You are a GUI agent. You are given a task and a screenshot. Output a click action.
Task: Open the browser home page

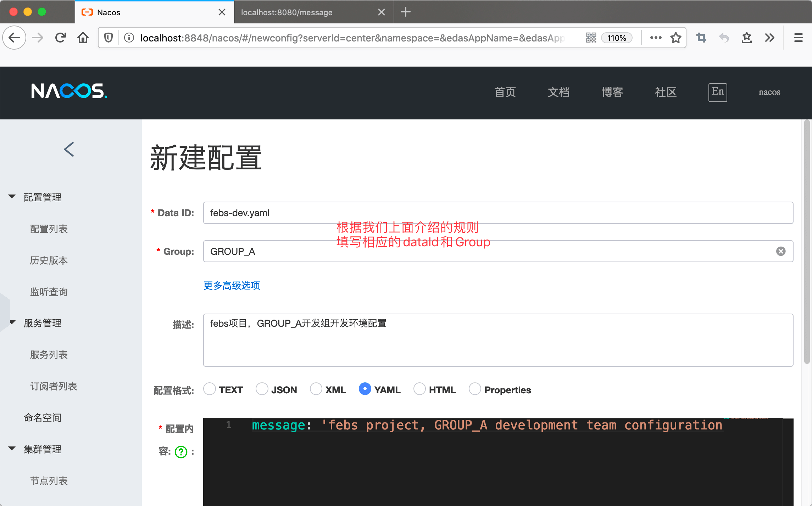click(83, 38)
